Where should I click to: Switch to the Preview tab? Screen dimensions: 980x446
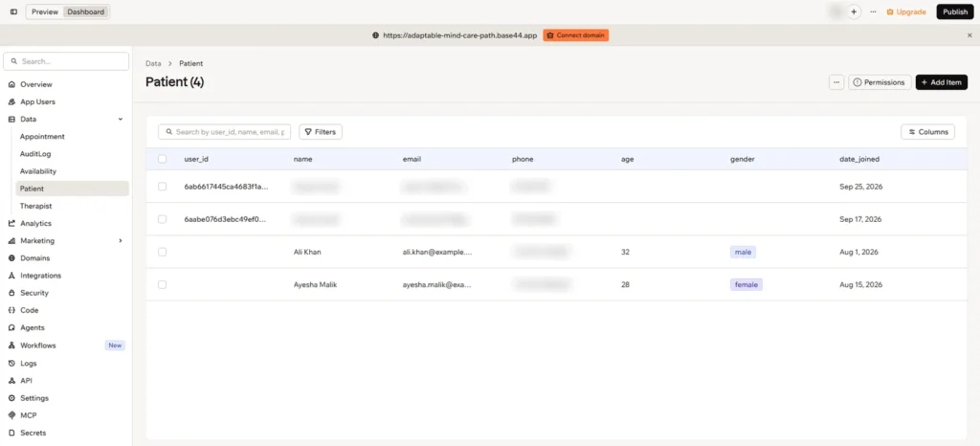[x=45, y=11]
